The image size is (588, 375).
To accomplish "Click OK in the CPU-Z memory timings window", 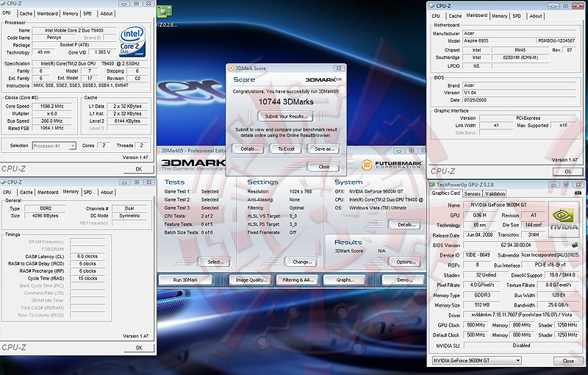I will tap(139, 348).
